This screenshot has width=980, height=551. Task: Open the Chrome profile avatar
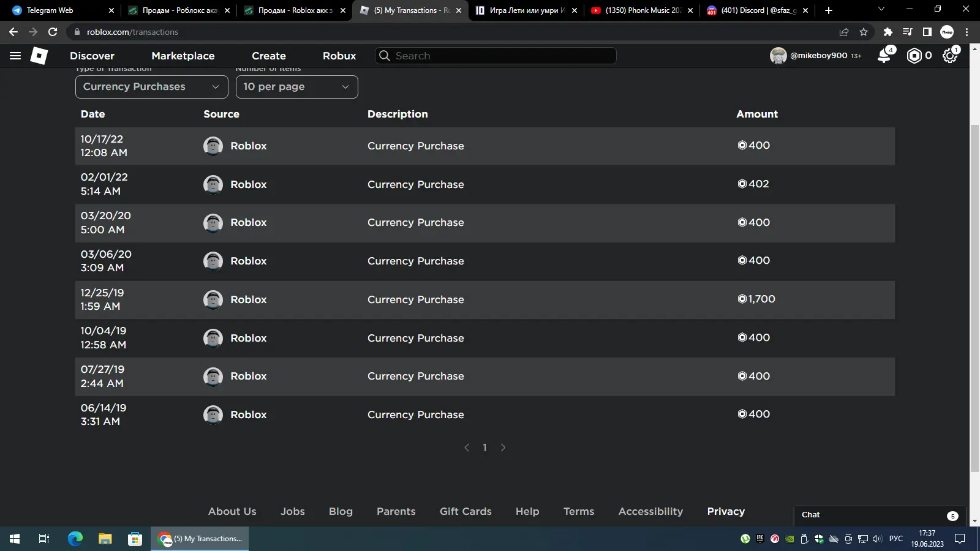(x=947, y=32)
